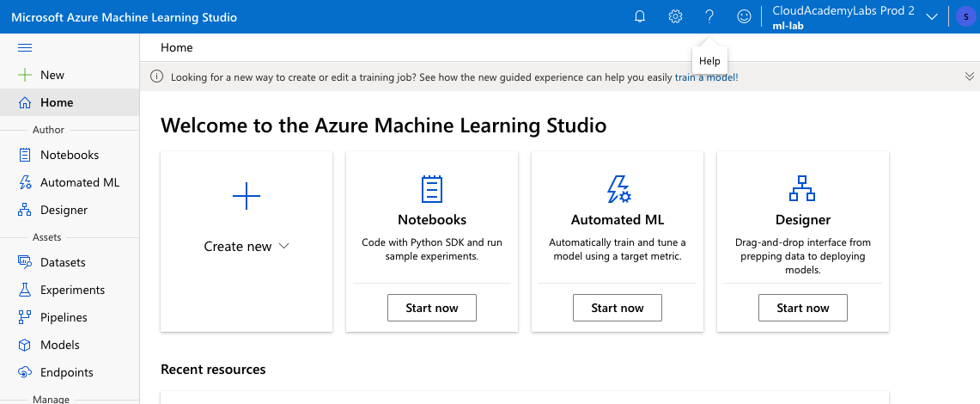Open the settings gear icon

click(675, 17)
